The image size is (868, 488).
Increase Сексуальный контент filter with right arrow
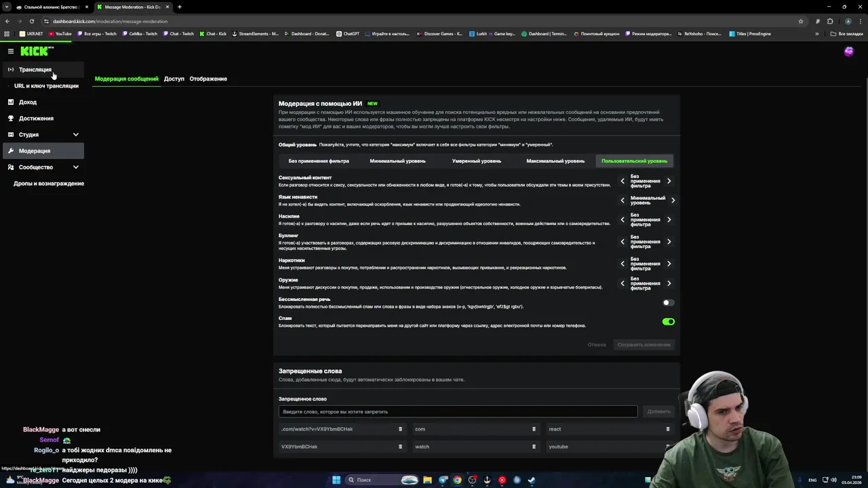tap(669, 181)
